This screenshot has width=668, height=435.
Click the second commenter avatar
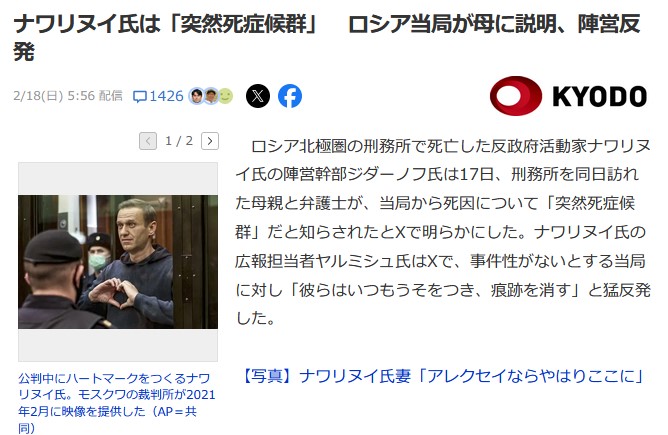211,96
